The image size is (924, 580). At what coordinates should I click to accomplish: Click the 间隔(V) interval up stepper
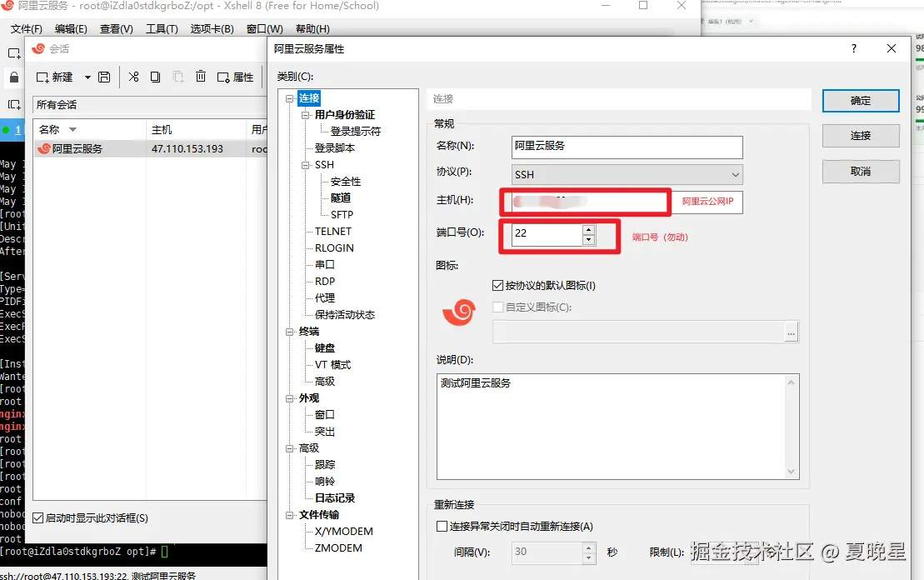coord(588,547)
